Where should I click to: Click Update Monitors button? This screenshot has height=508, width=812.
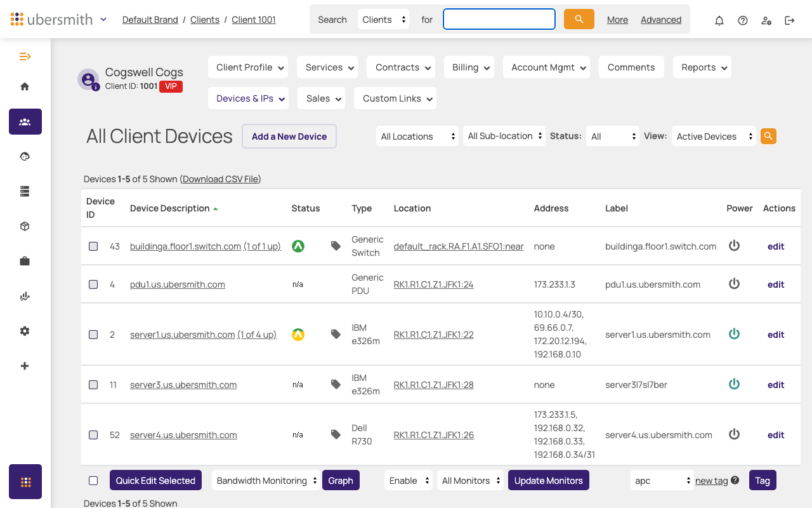pos(549,480)
